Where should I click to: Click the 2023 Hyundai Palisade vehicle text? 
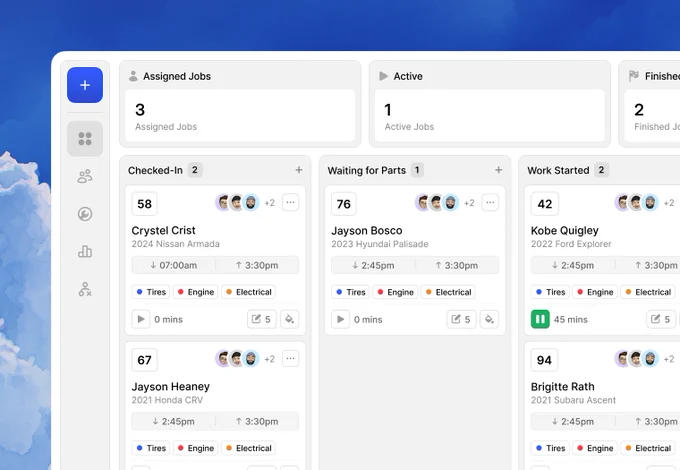[x=380, y=244]
